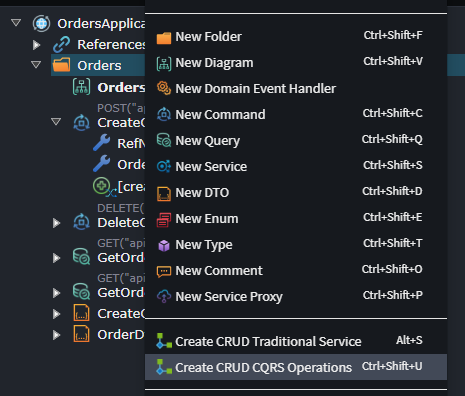Click the New Domain Event Handler gear icon
Viewport: 465px width, 396px height.
[x=164, y=88]
